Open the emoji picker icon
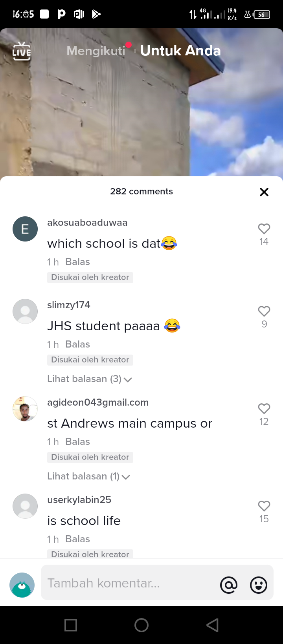This screenshot has width=283, height=644. pos(259,585)
